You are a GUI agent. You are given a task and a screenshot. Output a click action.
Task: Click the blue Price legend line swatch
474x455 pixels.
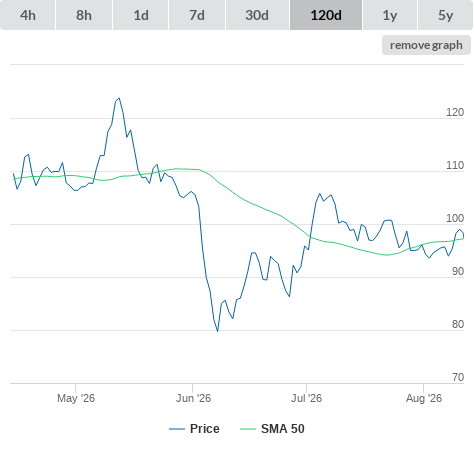(x=177, y=429)
